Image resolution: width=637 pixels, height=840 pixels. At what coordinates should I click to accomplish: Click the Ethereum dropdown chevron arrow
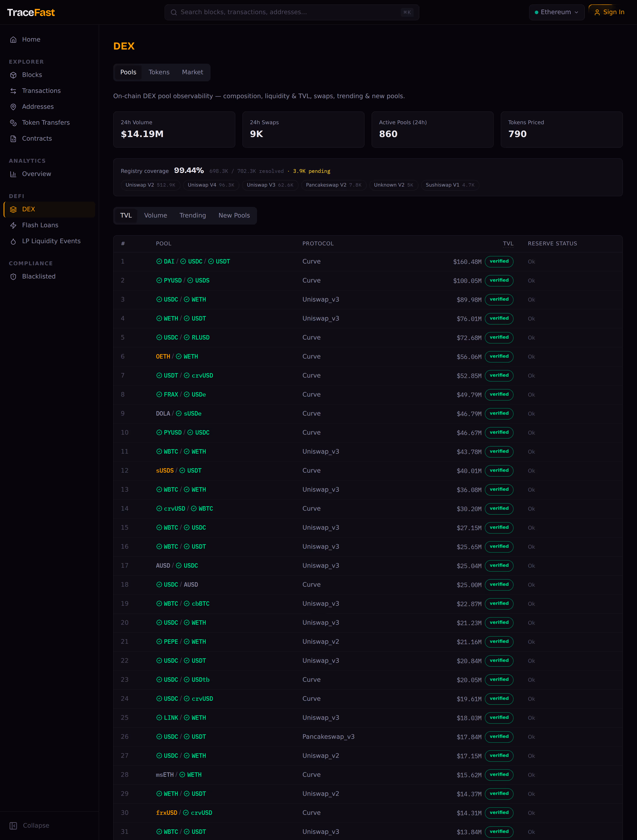pyautogui.click(x=576, y=13)
